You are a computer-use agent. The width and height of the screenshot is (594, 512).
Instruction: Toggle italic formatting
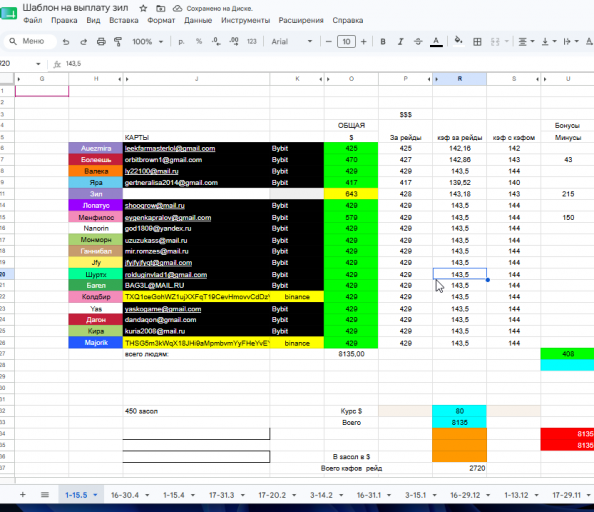(400, 42)
